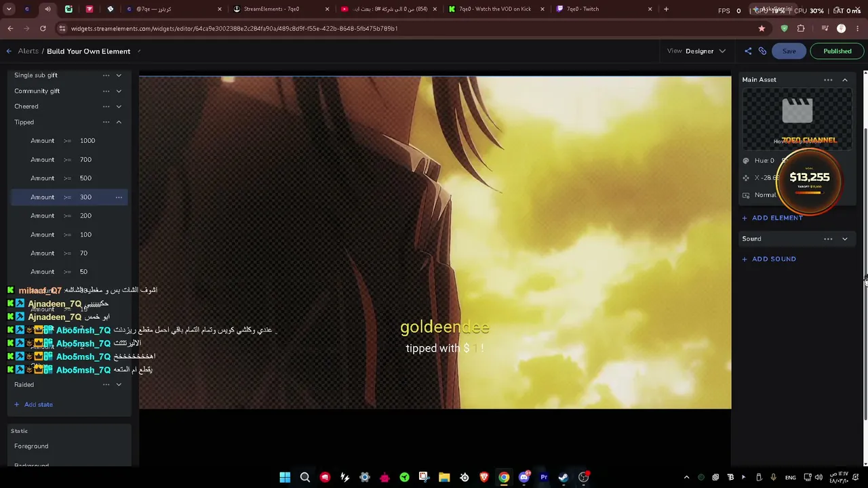This screenshot has width=868, height=488.
Task: Click the blend mode icon beside Normal
Action: point(746,195)
